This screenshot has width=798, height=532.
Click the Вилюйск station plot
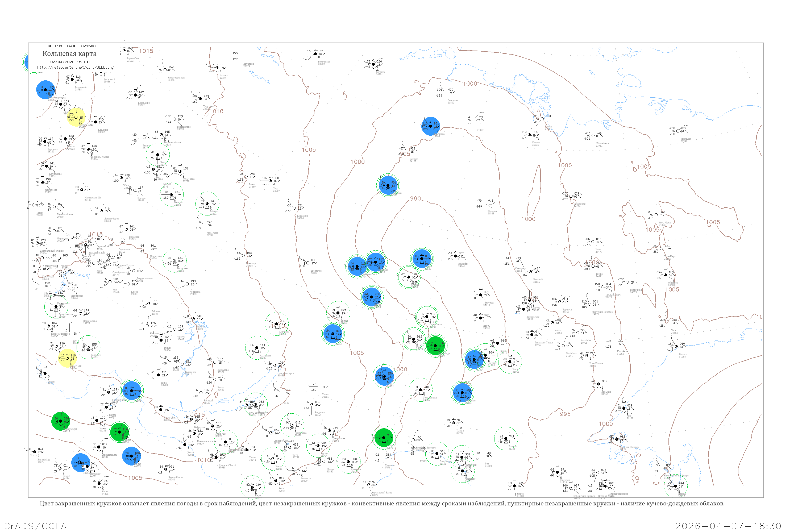(456, 256)
